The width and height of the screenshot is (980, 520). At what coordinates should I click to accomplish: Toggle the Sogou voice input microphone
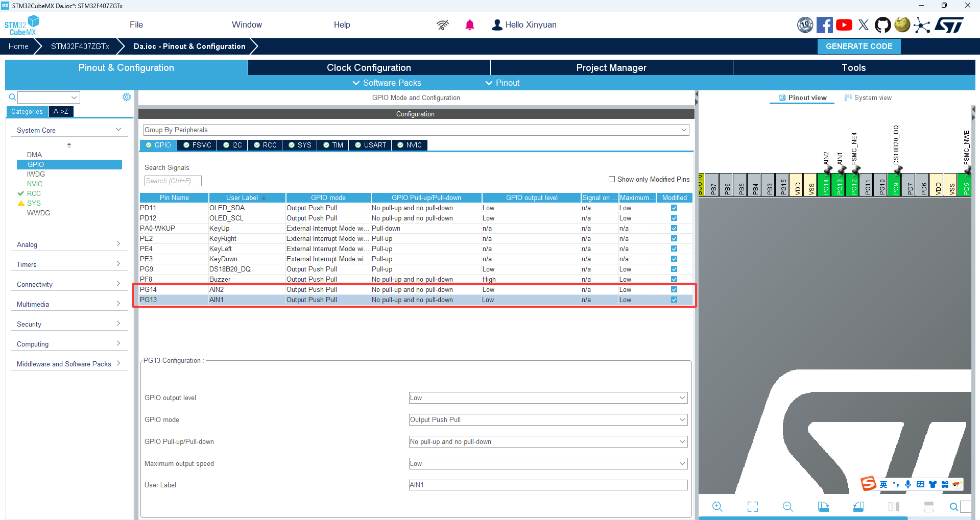[x=908, y=484]
